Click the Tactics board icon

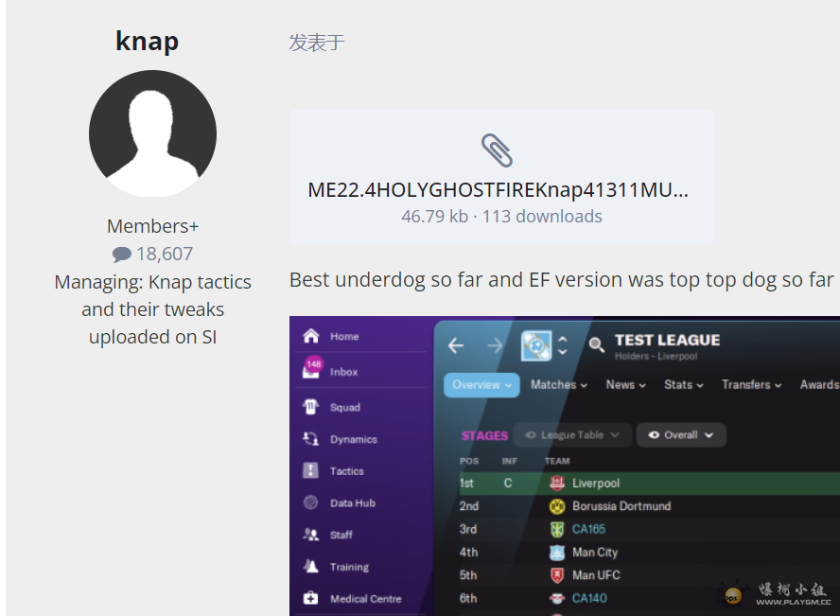pyautogui.click(x=310, y=470)
